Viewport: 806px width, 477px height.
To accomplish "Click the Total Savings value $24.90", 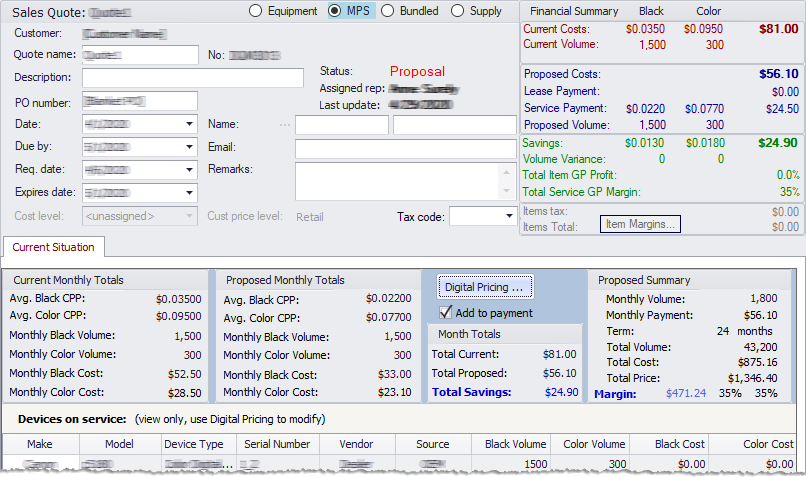I will point(561,392).
